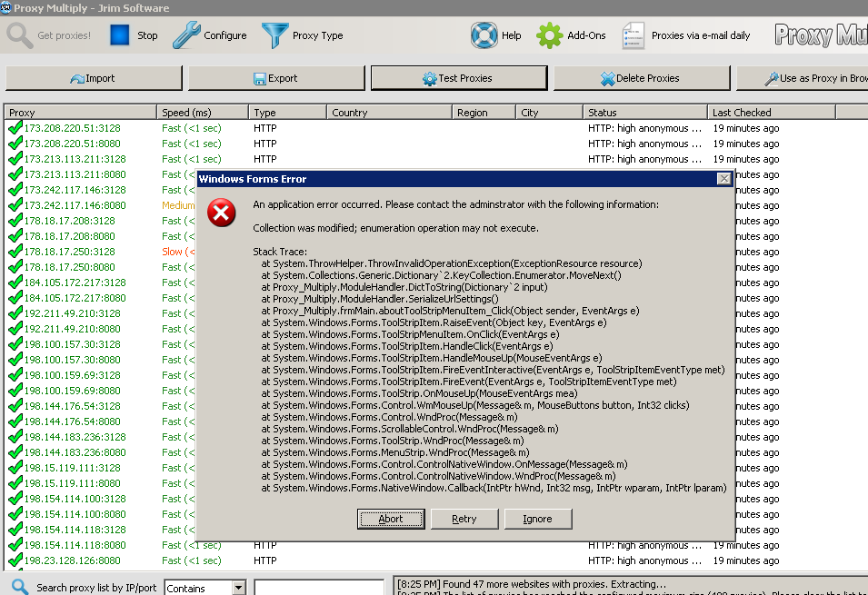The height and width of the screenshot is (595, 868).
Task: Click the Export button
Action: [x=276, y=78]
